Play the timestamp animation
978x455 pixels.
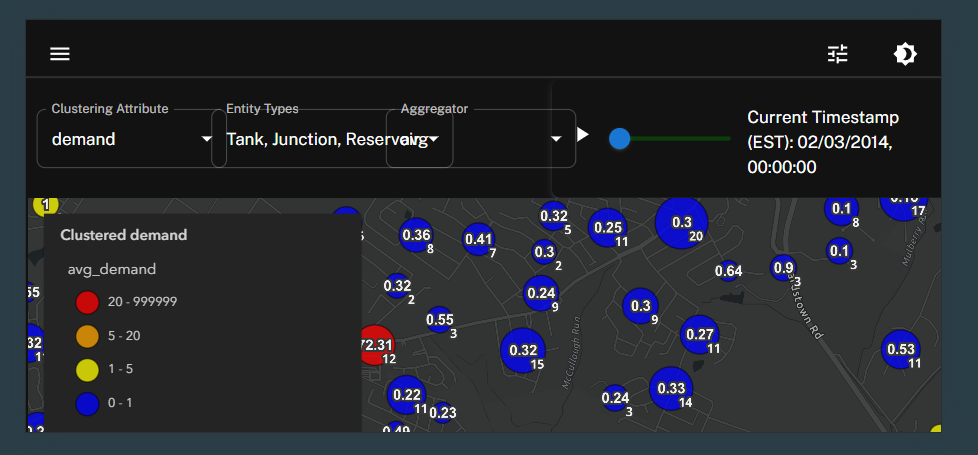tap(583, 134)
